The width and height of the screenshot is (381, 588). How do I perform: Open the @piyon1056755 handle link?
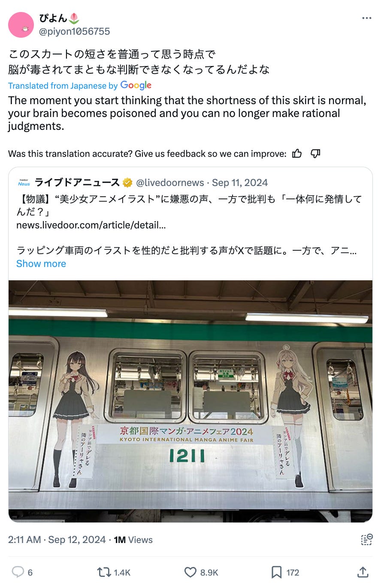tap(75, 31)
